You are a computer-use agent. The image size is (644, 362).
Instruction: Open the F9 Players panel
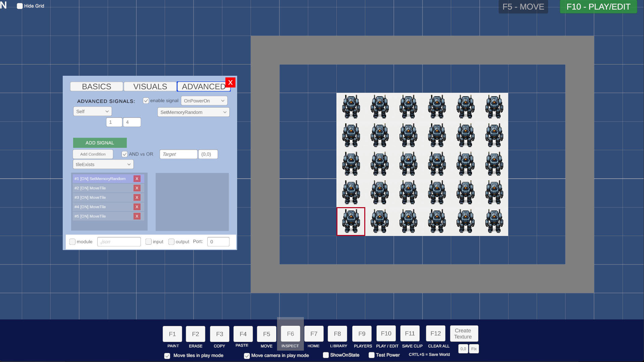pos(362,334)
